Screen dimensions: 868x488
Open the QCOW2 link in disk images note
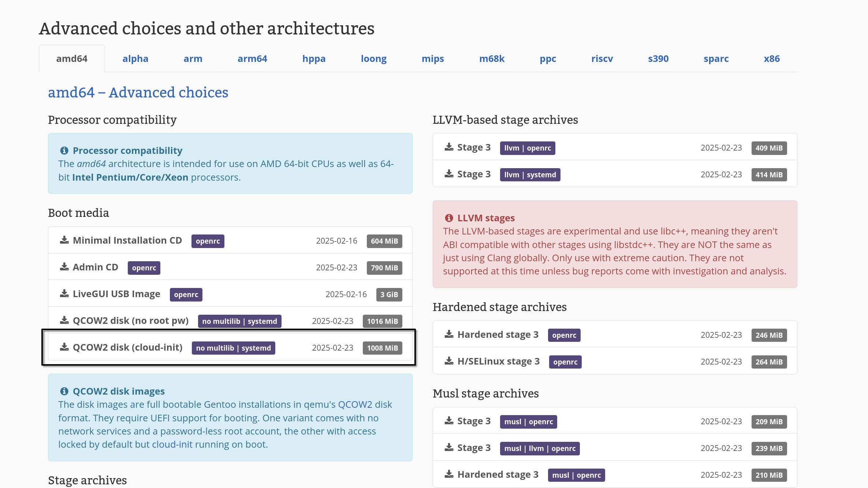coord(355,404)
